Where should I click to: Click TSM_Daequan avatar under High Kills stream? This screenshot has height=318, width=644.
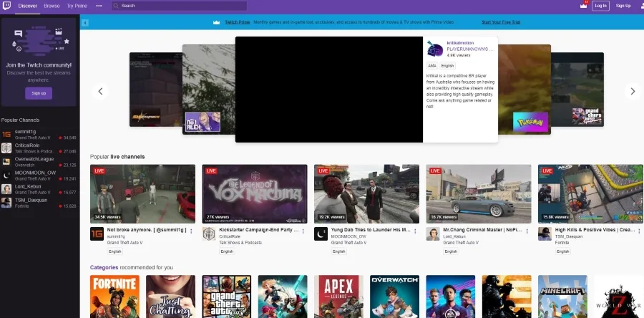545,233
